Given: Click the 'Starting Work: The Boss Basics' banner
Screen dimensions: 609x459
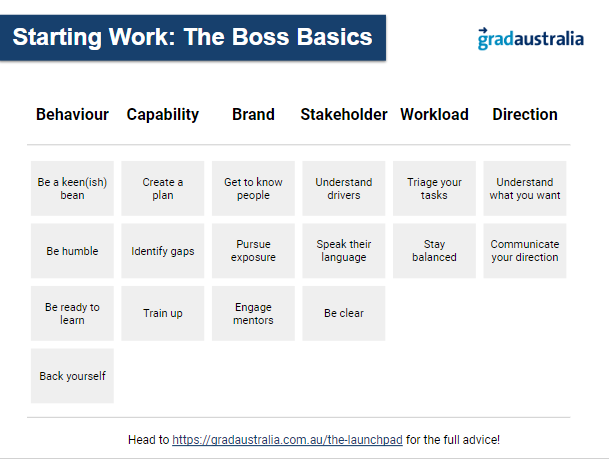Looking at the screenshot, I should pyautogui.click(x=193, y=38).
